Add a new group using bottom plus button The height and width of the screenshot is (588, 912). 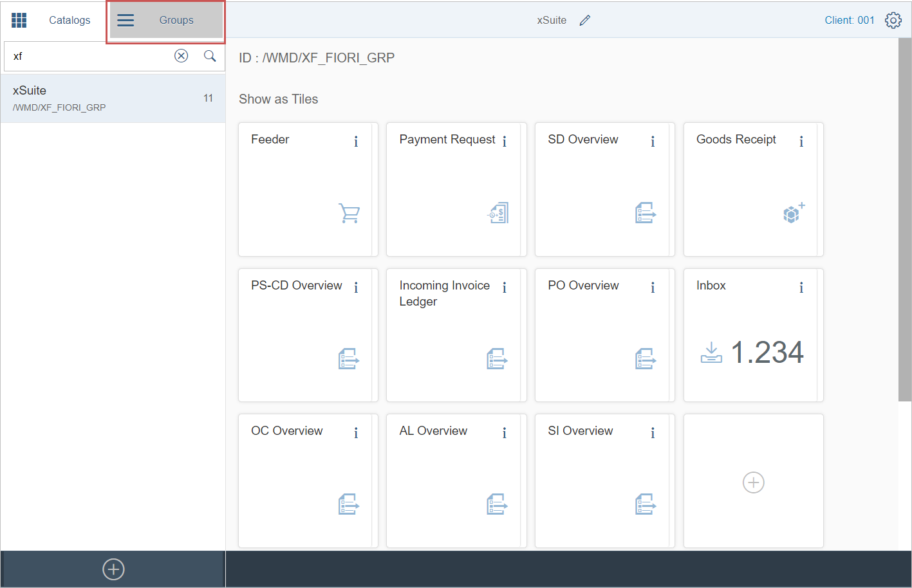point(113,569)
